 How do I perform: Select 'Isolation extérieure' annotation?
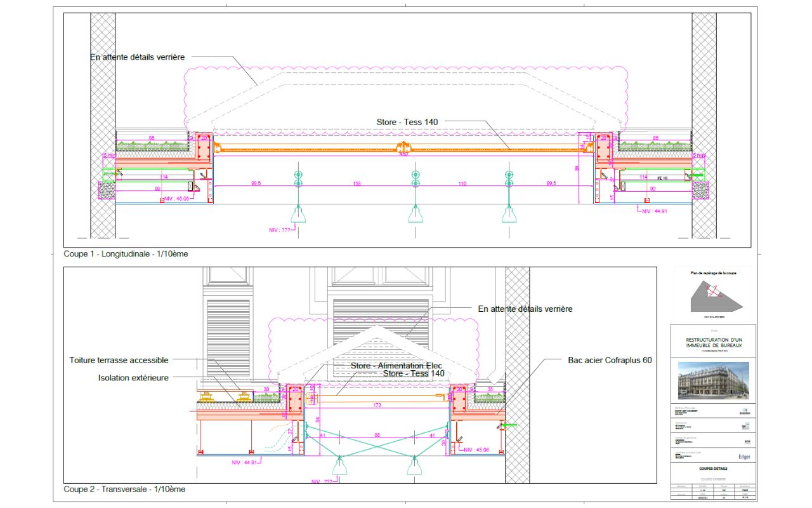point(133,378)
